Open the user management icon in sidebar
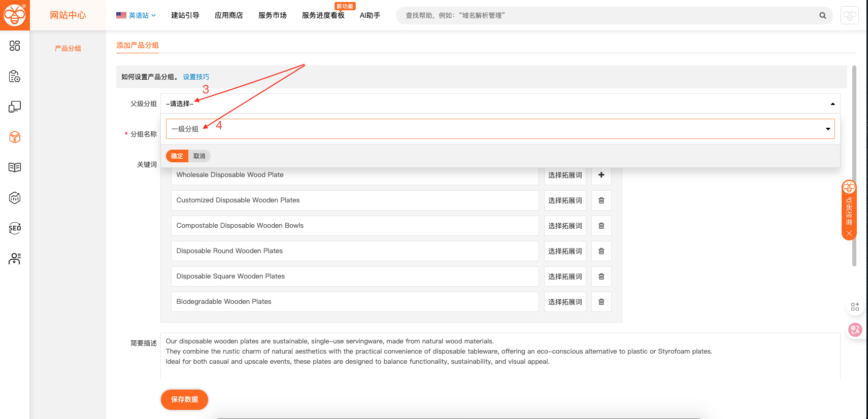The height and width of the screenshot is (419, 868). (x=15, y=259)
